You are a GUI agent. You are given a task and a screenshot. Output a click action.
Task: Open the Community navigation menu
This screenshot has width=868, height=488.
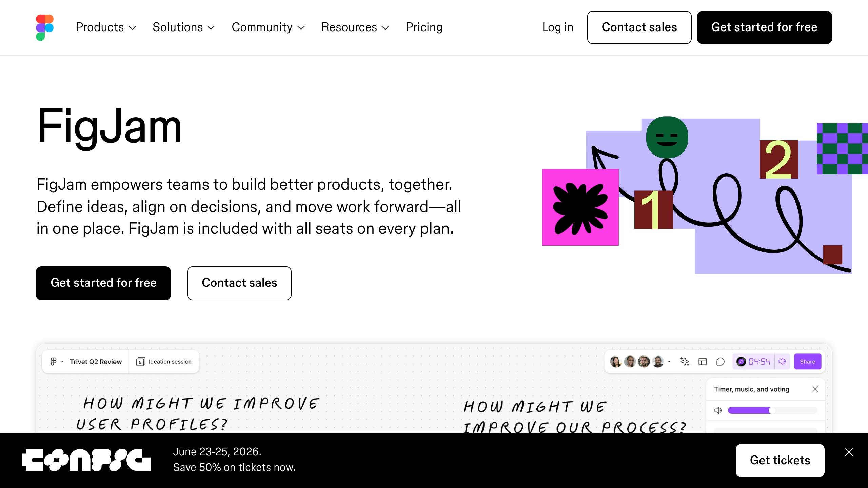tap(268, 27)
